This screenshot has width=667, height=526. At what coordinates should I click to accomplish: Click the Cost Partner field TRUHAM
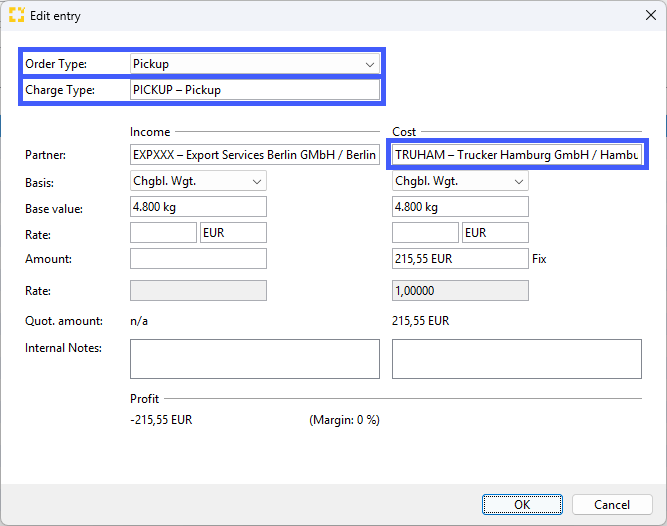click(517, 155)
